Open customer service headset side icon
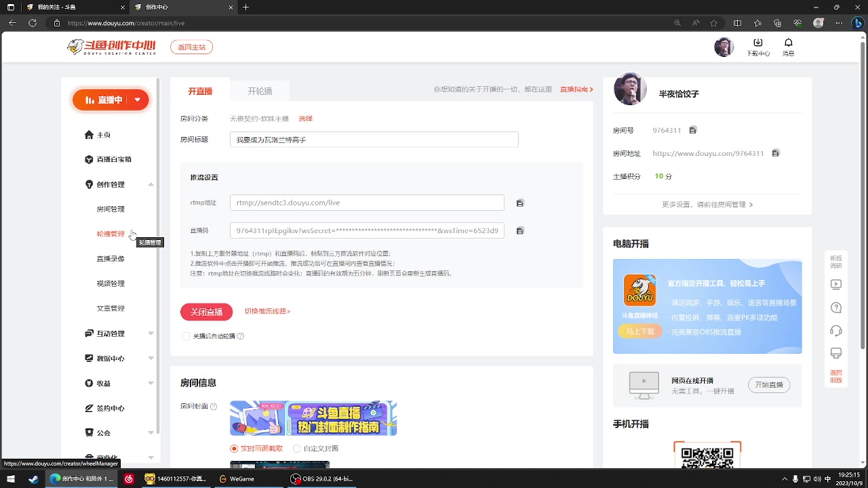Screen dimensions: 868x488 [x=836, y=331]
